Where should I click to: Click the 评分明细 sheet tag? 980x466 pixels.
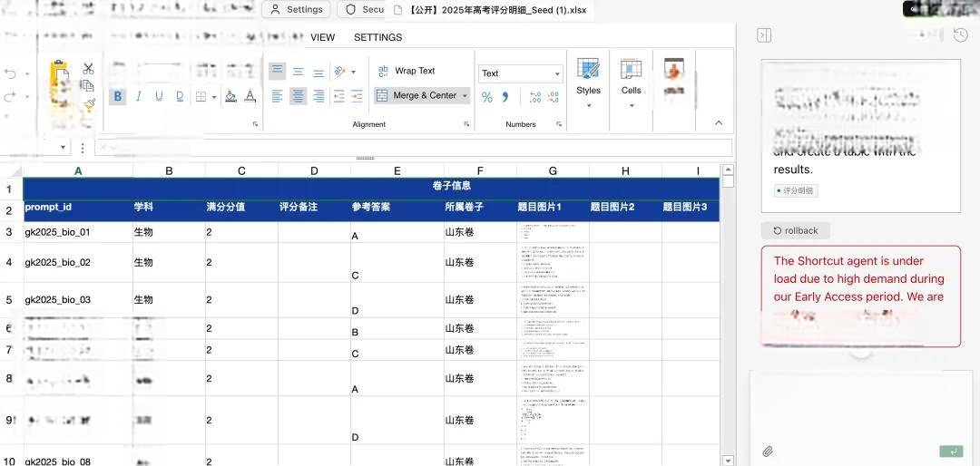pos(796,191)
